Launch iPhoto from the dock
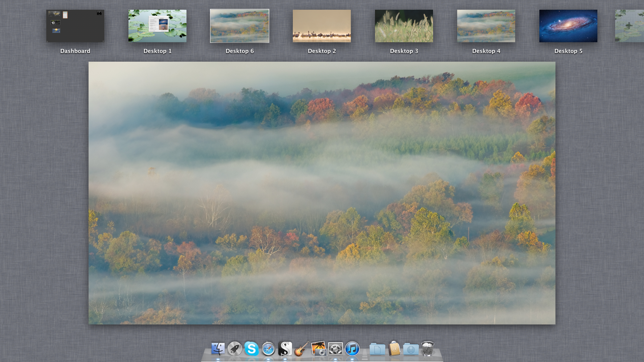The height and width of the screenshot is (362, 644). click(x=319, y=349)
